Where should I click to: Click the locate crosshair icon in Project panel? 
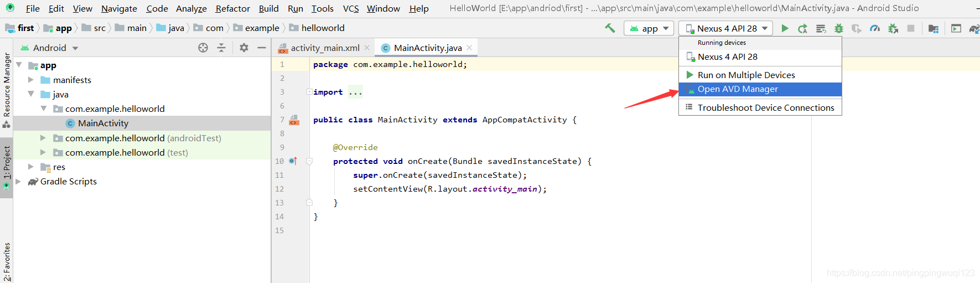pyautogui.click(x=203, y=48)
